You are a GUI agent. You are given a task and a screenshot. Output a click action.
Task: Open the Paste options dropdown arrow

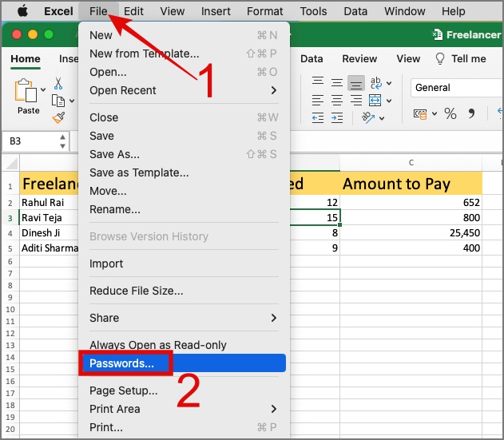(43, 89)
